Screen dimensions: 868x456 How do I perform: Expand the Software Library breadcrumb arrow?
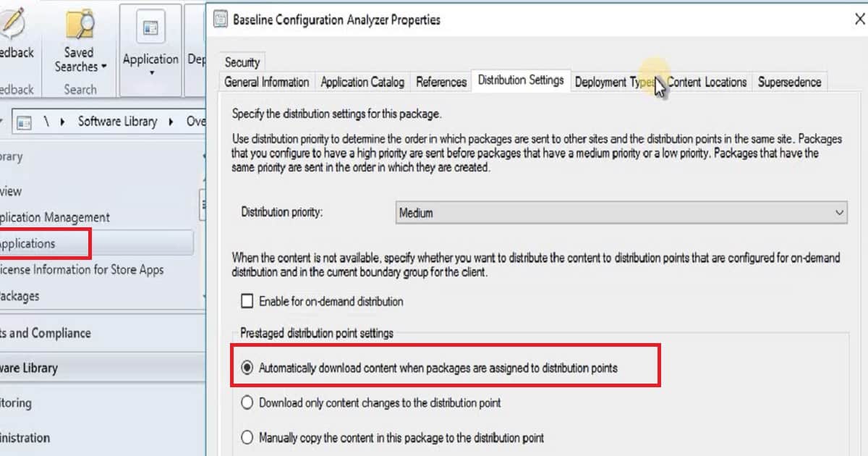pyautogui.click(x=171, y=122)
